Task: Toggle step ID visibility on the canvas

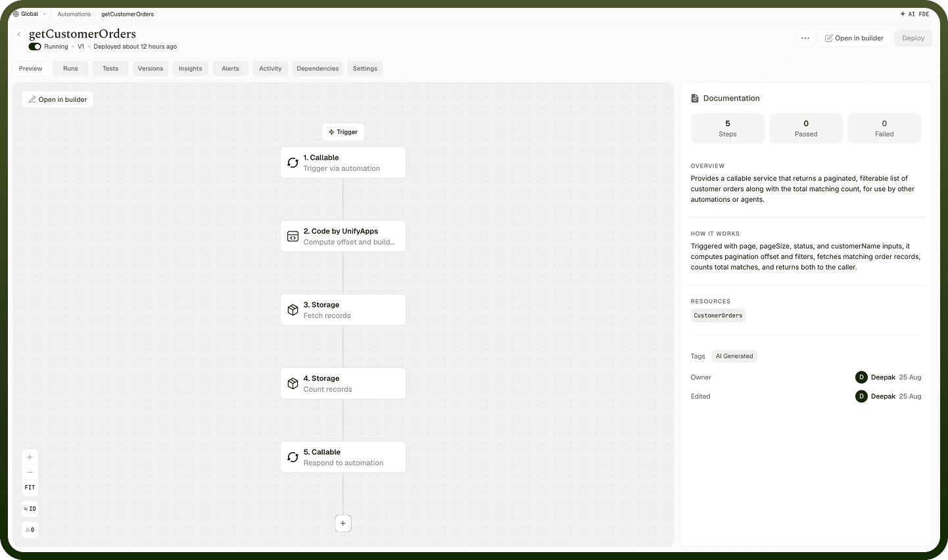Action: coord(30,509)
